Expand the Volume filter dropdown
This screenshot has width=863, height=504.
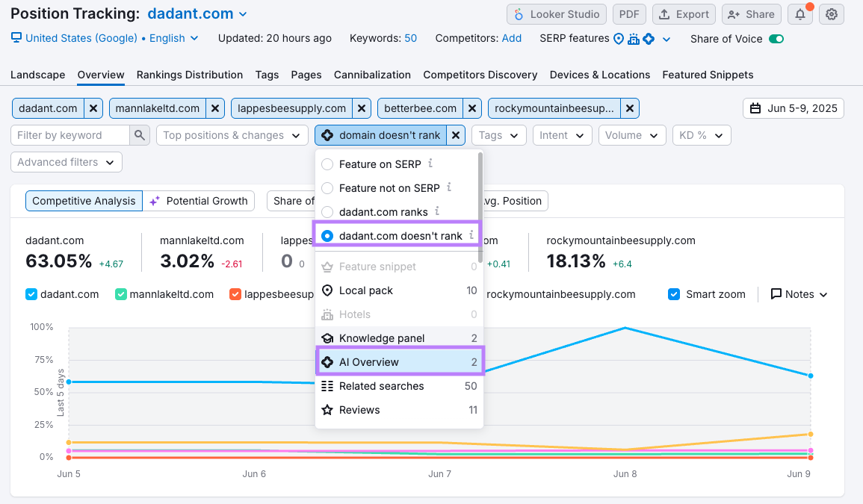pos(632,135)
